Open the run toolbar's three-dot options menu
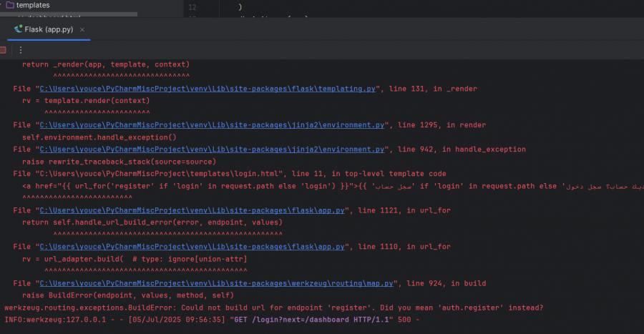Viewport: 644px width, 334px height. coord(21,50)
